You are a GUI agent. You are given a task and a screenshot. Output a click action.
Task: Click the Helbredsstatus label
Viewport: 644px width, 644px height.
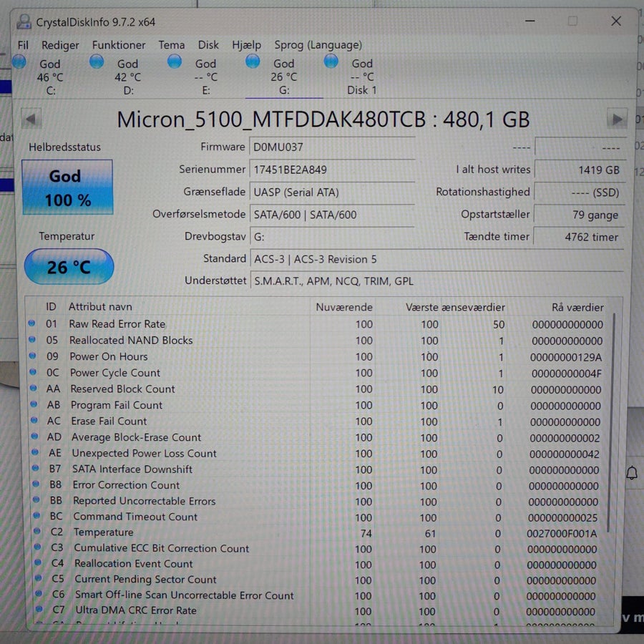pyautogui.click(x=64, y=147)
